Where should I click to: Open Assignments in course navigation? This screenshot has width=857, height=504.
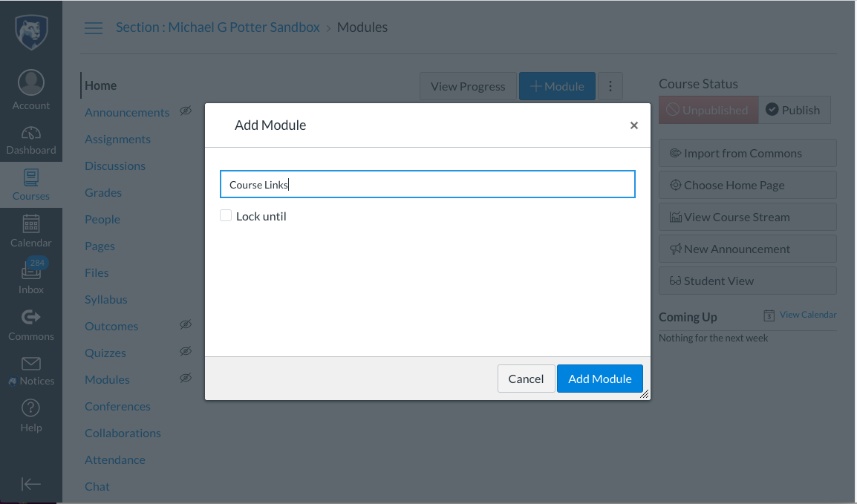click(117, 140)
